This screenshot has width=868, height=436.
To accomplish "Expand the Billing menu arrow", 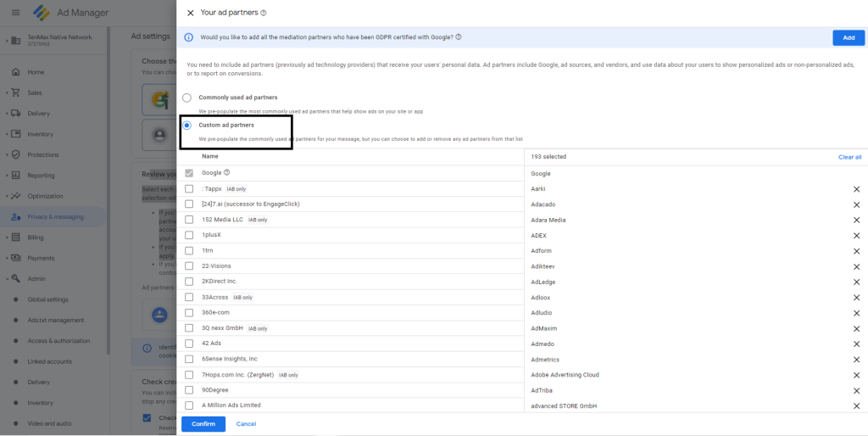I will pos(7,238).
